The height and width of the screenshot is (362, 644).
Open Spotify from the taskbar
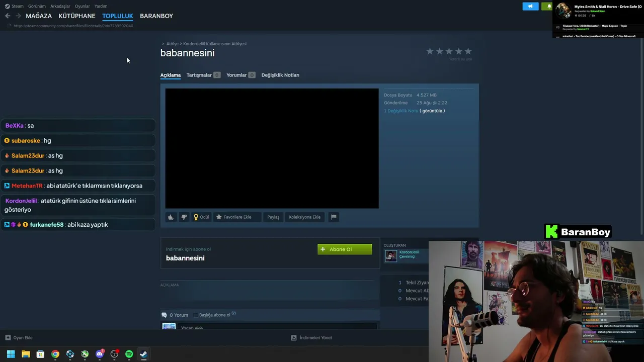[x=129, y=354]
